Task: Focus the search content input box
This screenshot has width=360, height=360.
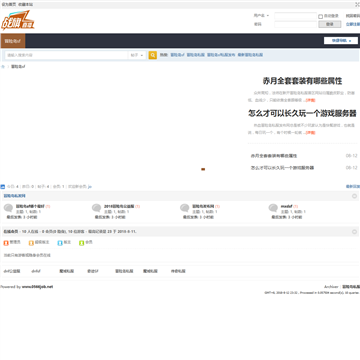Action: (67, 55)
